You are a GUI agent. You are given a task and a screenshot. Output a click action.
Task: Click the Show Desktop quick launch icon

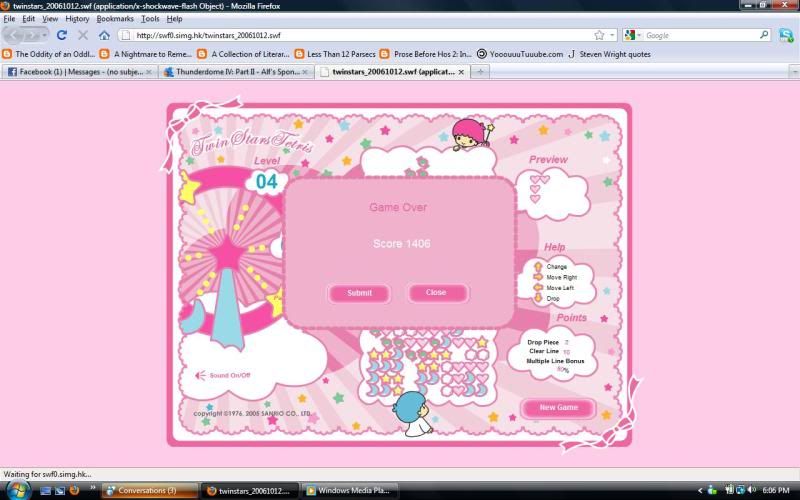(45, 491)
